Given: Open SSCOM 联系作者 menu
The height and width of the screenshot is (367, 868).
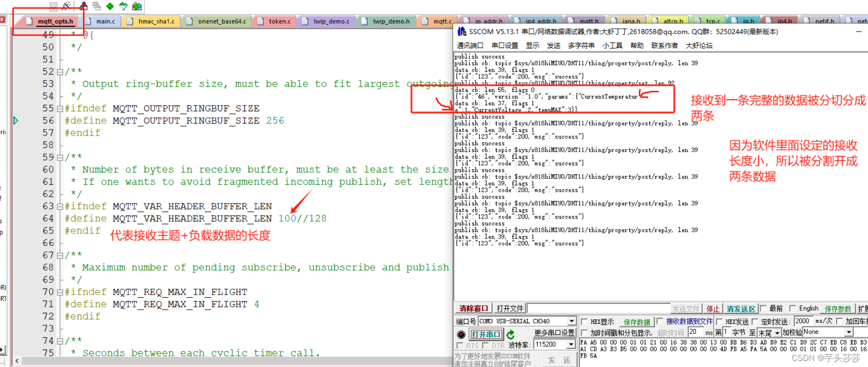Looking at the screenshot, I should click(x=664, y=46).
